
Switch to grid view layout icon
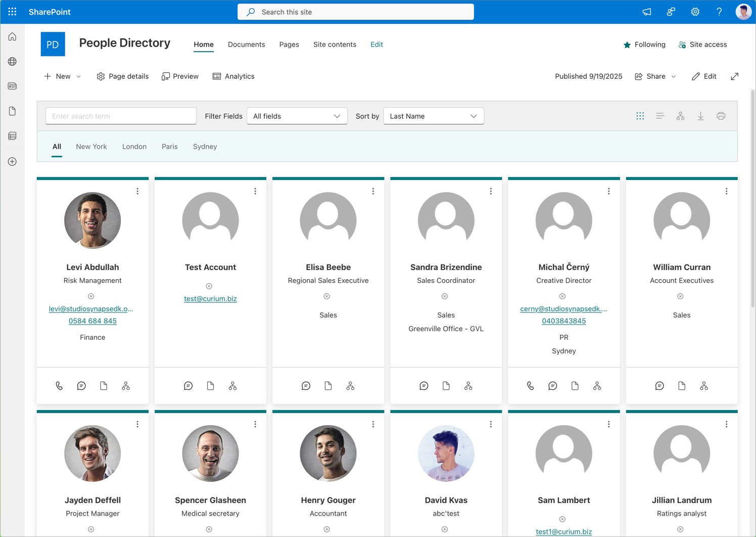pyautogui.click(x=640, y=116)
